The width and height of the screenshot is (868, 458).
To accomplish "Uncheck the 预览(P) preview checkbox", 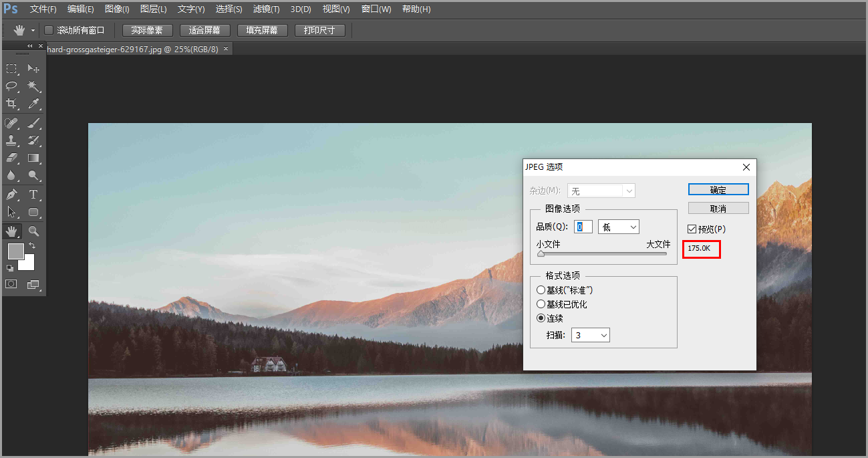I will (x=692, y=229).
